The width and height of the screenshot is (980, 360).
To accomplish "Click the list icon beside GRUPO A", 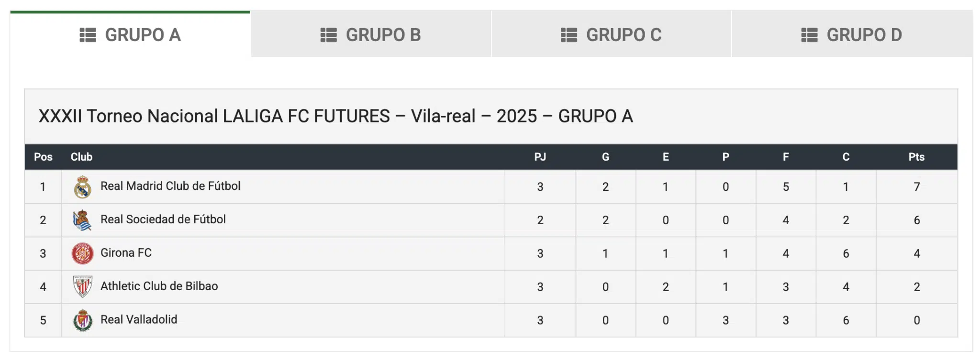I will tap(88, 35).
